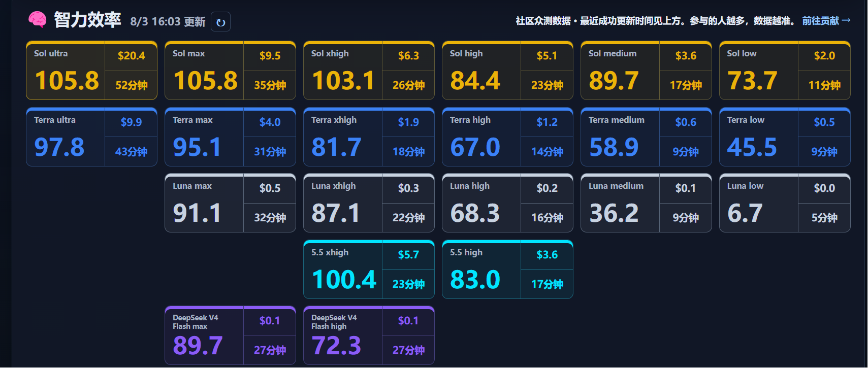Viewport: 868px width, 368px height.
Task: Select the Terra xhigh card title
Action: [x=334, y=120]
